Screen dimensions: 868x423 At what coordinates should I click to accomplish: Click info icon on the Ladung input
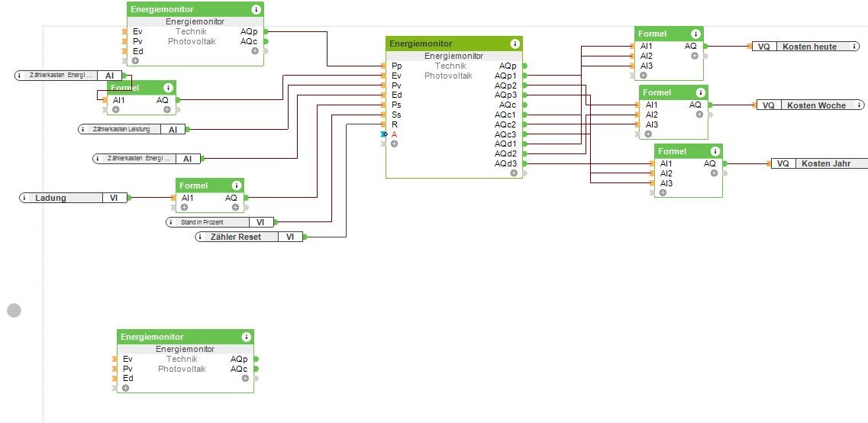pyautogui.click(x=24, y=198)
